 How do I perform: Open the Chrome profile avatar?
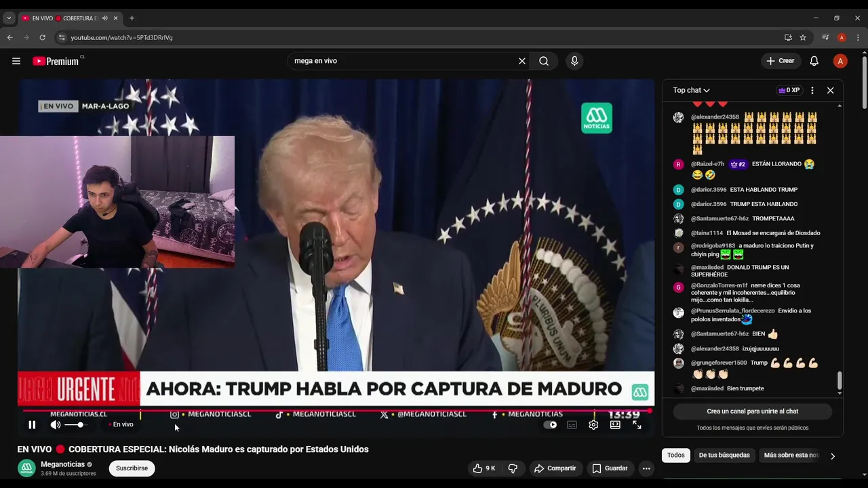click(842, 37)
